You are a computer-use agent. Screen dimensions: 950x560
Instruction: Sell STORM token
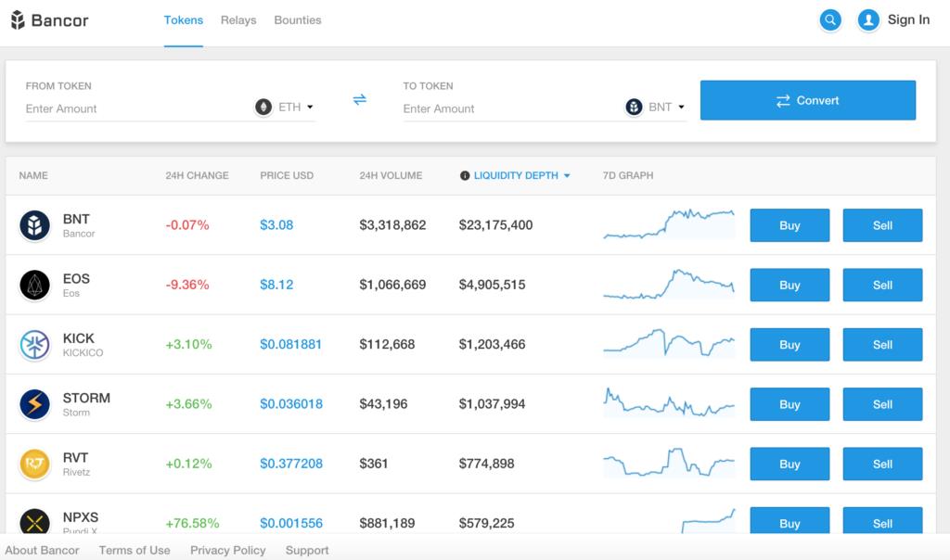882,404
